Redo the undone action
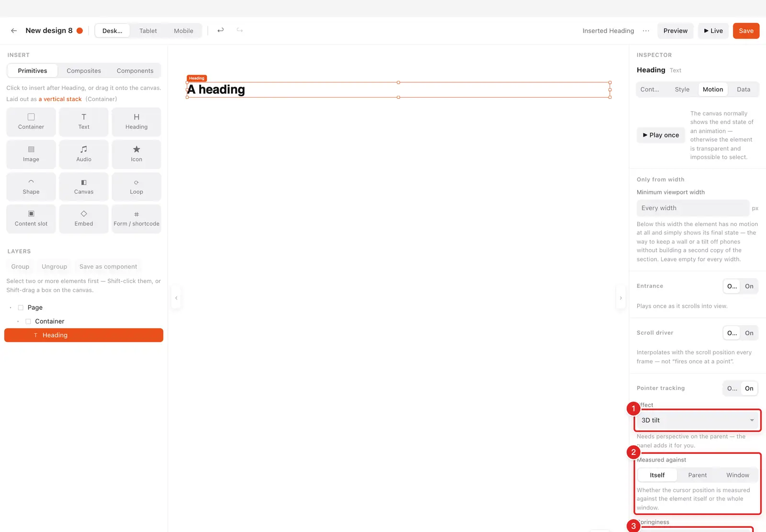 [239, 30]
